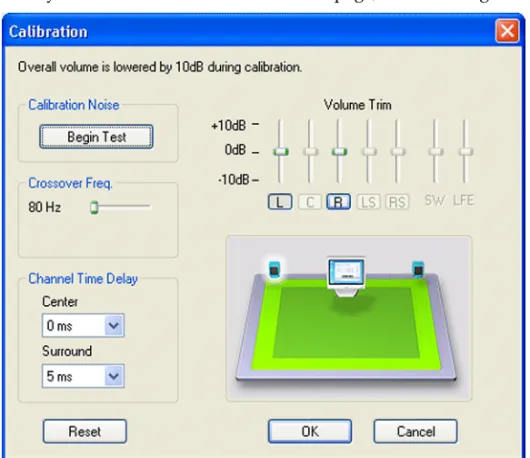Viewport: 530px width, 458px height.
Task: Click the monitor icon in room view
Action: [347, 277]
